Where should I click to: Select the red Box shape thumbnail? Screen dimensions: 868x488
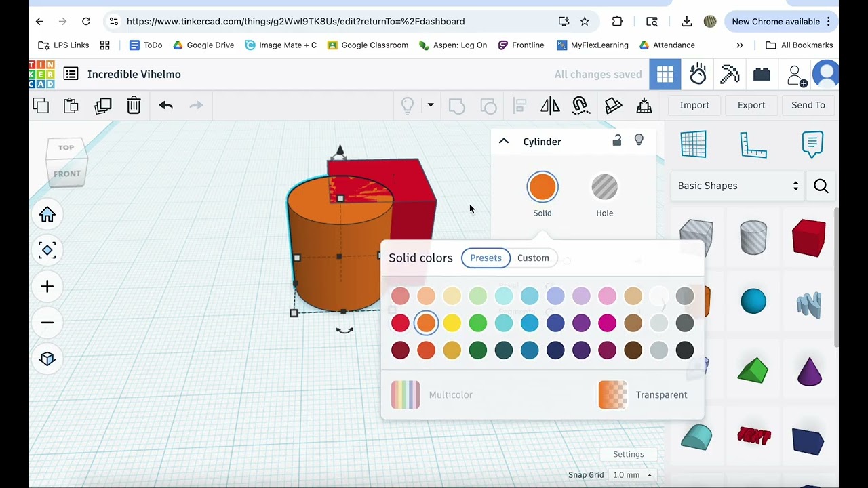[x=809, y=237]
